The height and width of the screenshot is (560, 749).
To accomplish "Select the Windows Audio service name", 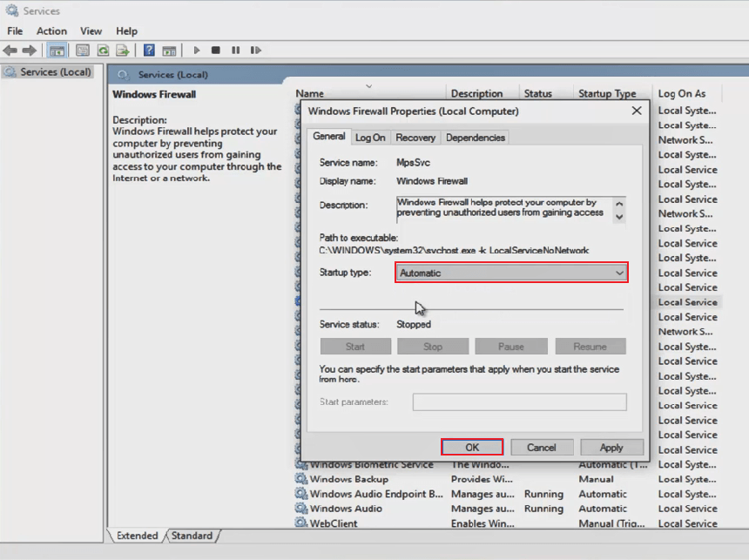I will click(x=346, y=509).
